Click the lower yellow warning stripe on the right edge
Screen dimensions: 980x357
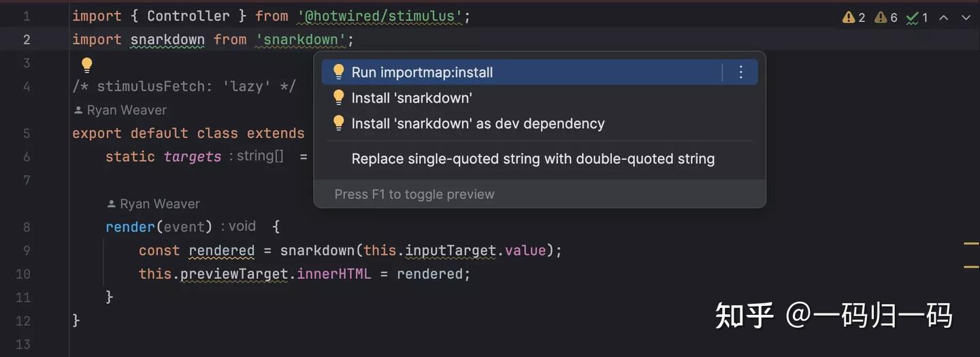[971, 267]
